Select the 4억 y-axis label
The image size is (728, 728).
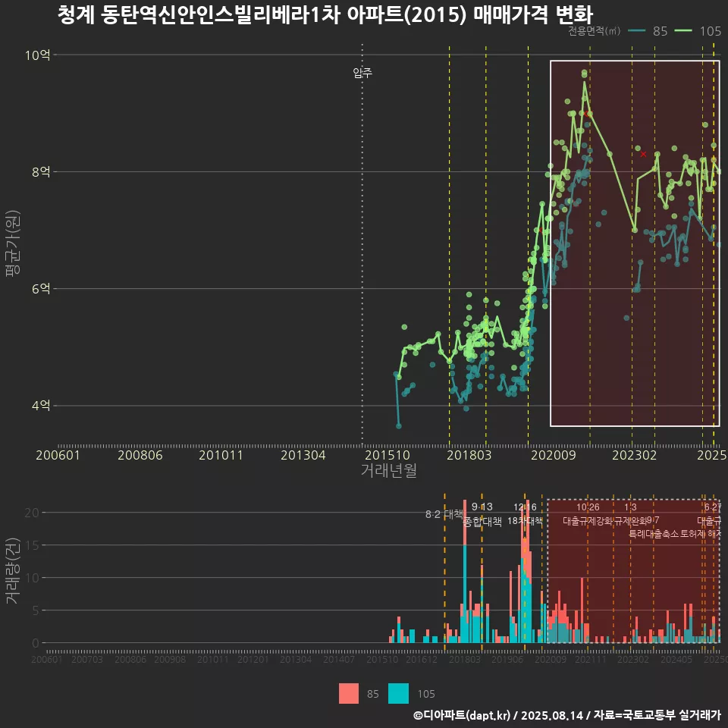(41, 406)
